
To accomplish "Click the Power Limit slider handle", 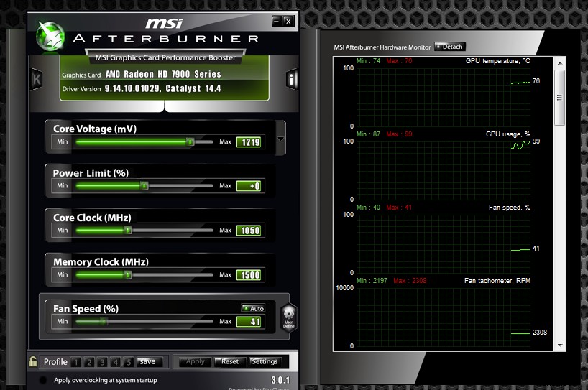I will coord(144,186).
